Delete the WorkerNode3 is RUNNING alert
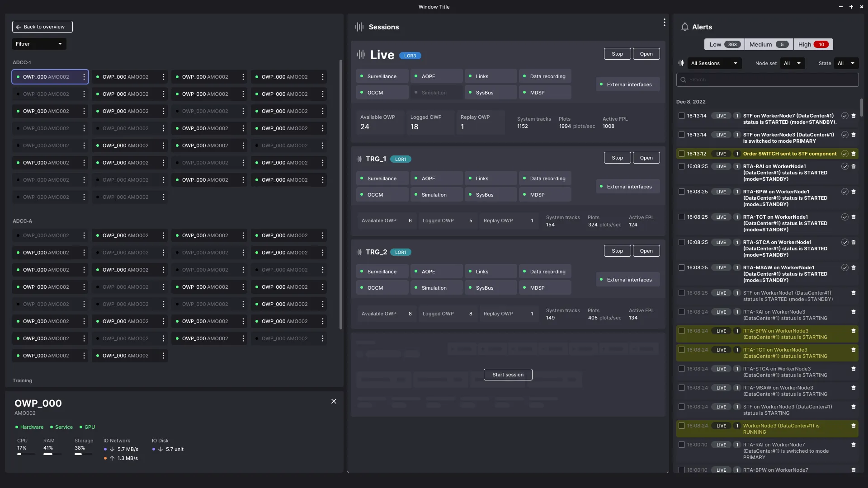The image size is (868, 488). coord(854,426)
